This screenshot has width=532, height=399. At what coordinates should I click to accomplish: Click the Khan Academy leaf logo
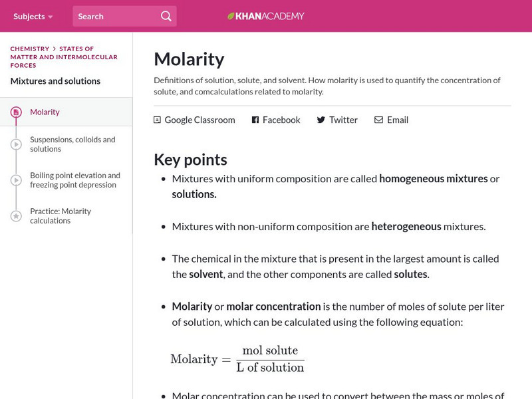231,16
